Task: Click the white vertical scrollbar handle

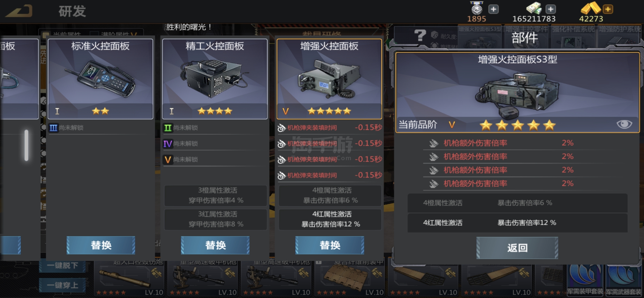Action: tap(27, 145)
